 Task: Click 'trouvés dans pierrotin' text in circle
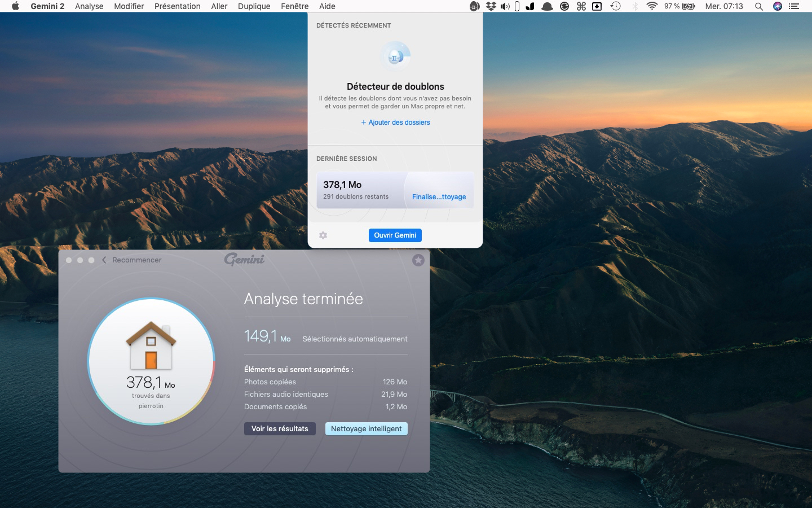(151, 401)
